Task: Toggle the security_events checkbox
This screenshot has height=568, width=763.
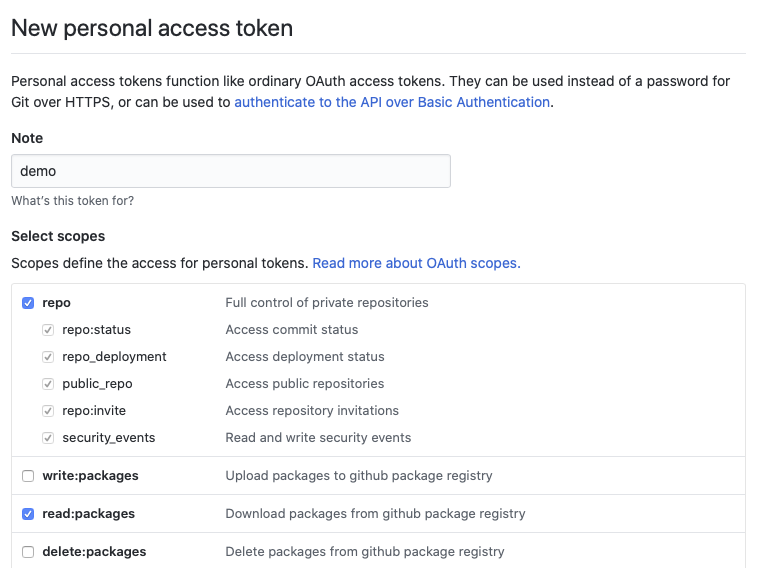Action: 48,438
